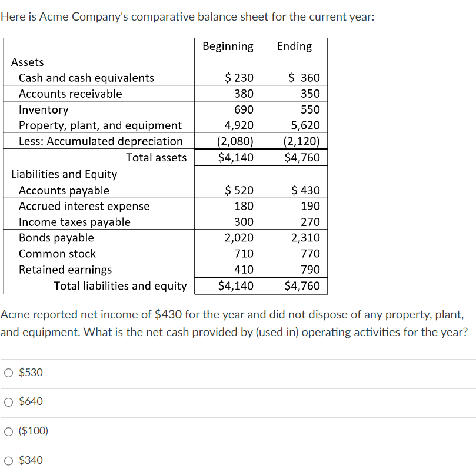Select the $530 answer option
The image size is (476, 475).
(x=8, y=372)
